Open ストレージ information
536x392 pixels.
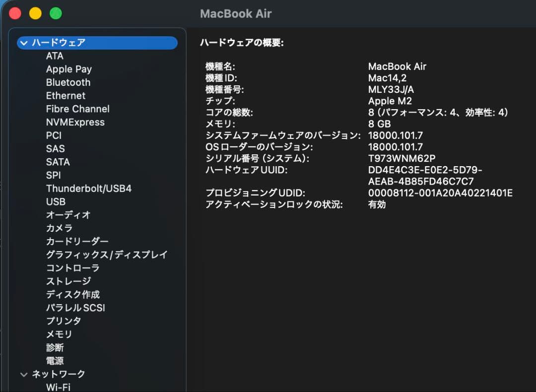[68, 281]
